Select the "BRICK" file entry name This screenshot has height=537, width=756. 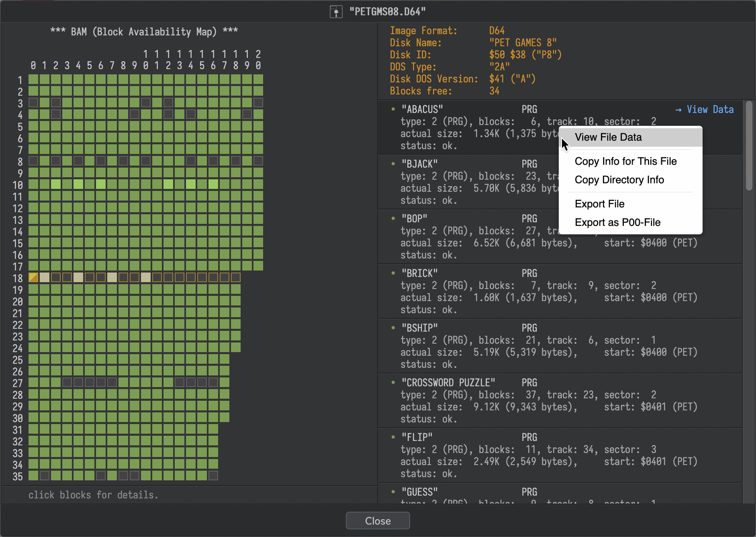[420, 274]
